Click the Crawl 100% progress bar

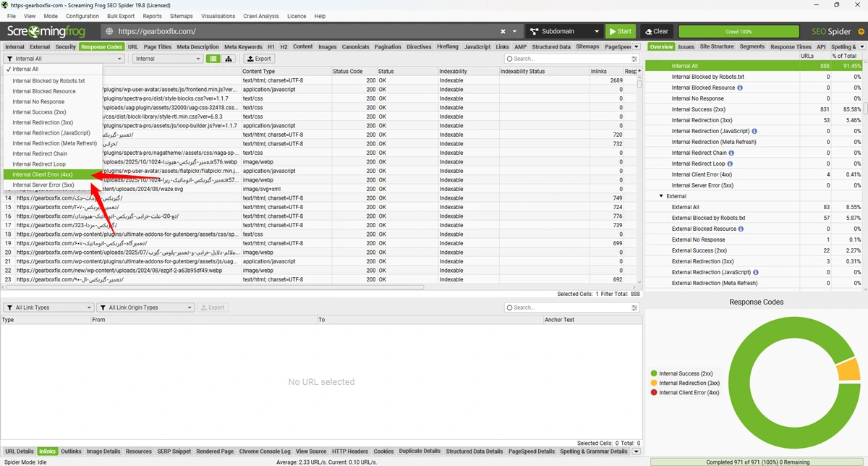point(739,32)
